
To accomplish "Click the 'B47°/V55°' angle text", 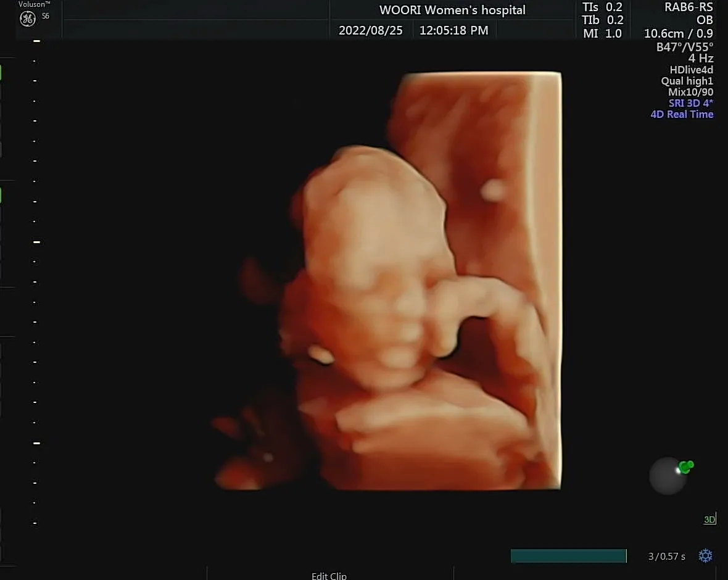I will [685, 47].
